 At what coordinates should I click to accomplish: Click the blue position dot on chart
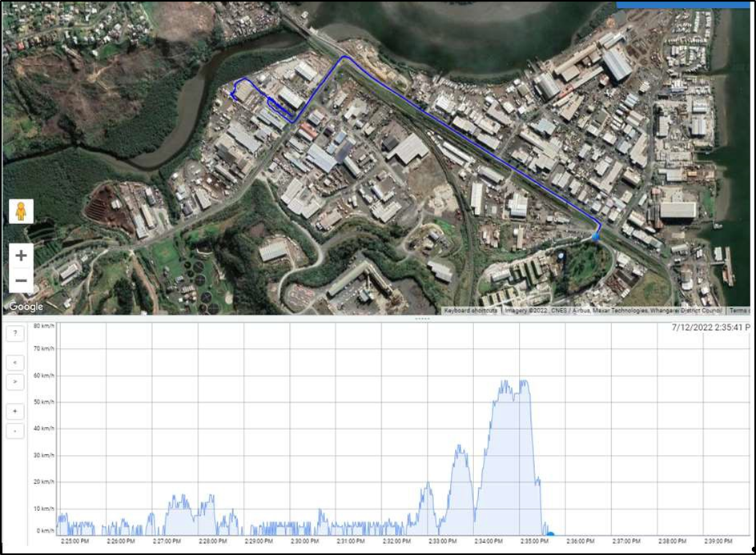551,534
